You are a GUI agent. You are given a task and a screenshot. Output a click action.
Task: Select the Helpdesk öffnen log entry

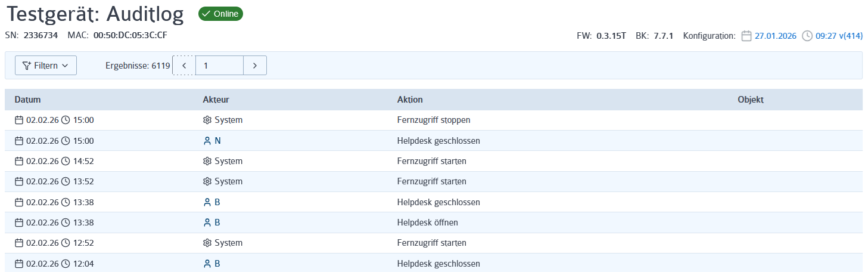point(434,222)
